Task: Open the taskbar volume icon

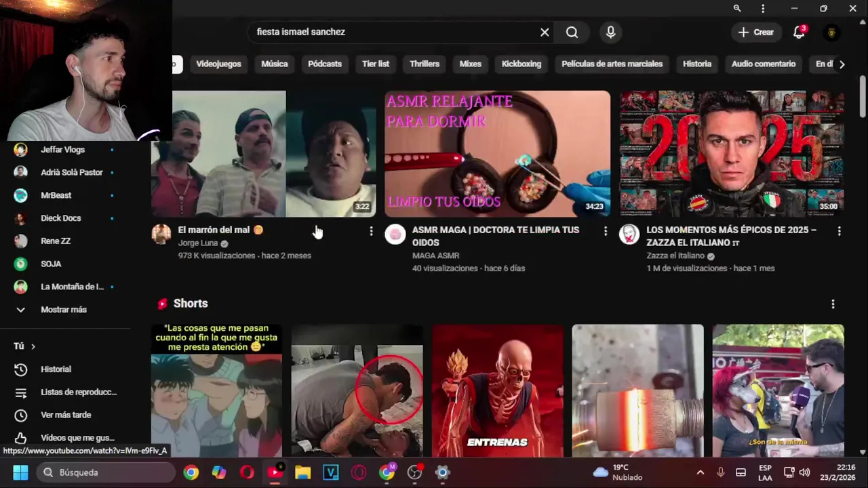Action: pos(804,472)
